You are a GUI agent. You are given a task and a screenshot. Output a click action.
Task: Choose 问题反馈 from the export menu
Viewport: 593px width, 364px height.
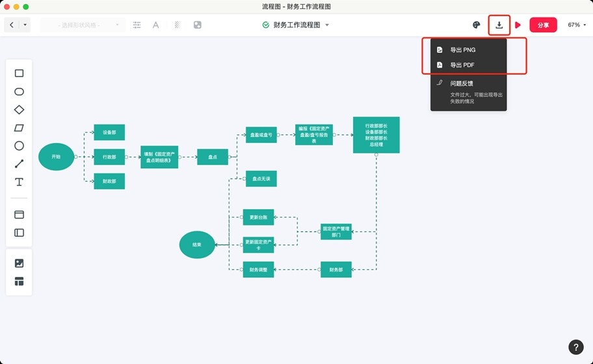click(x=468, y=83)
